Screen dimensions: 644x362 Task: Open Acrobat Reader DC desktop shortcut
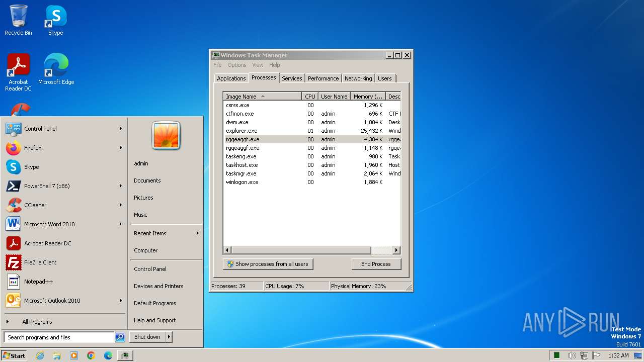click(18, 72)
